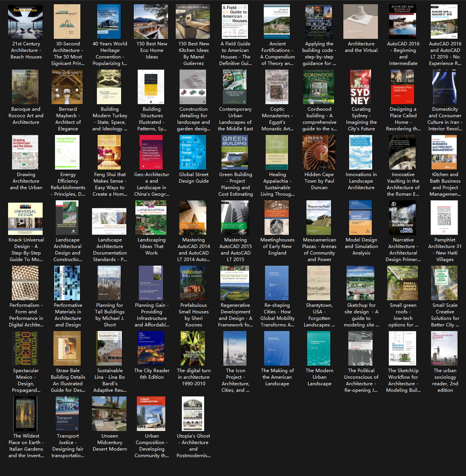Select the Landscaping Ideas That Work cover
Image resolution: width=466 pixels, height=476 pixels.
tap(151, 218)
